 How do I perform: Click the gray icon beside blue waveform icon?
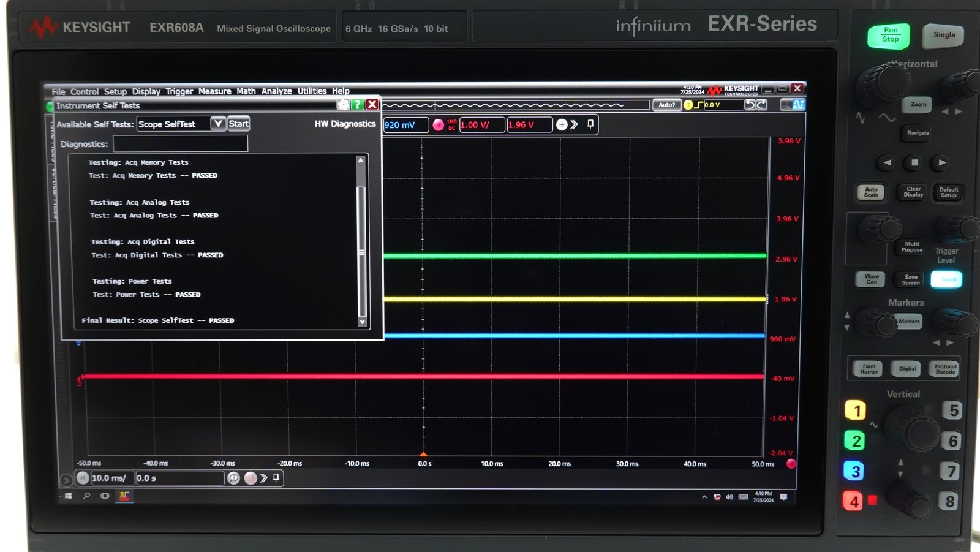coord(786,105)
